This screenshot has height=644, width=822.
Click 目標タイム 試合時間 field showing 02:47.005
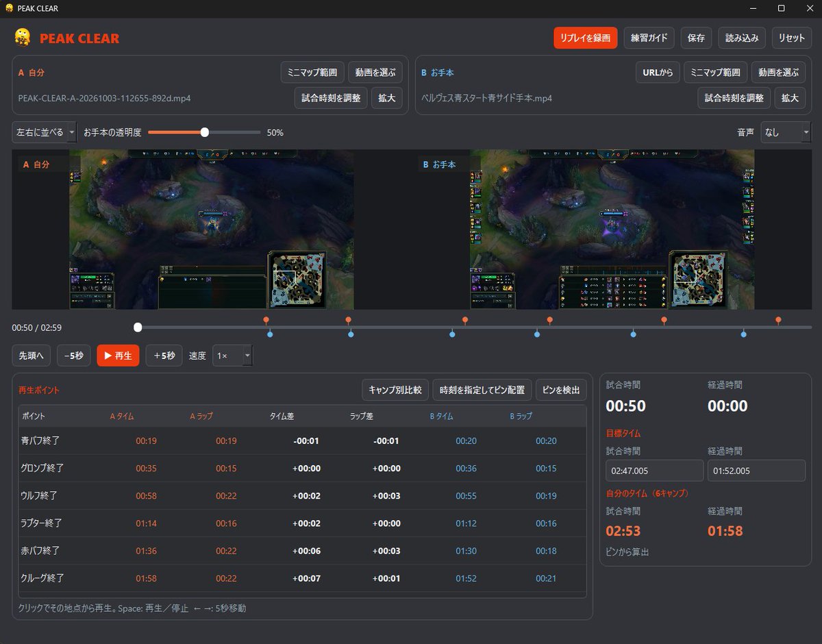pyautogui.click(x=654, y=471)
